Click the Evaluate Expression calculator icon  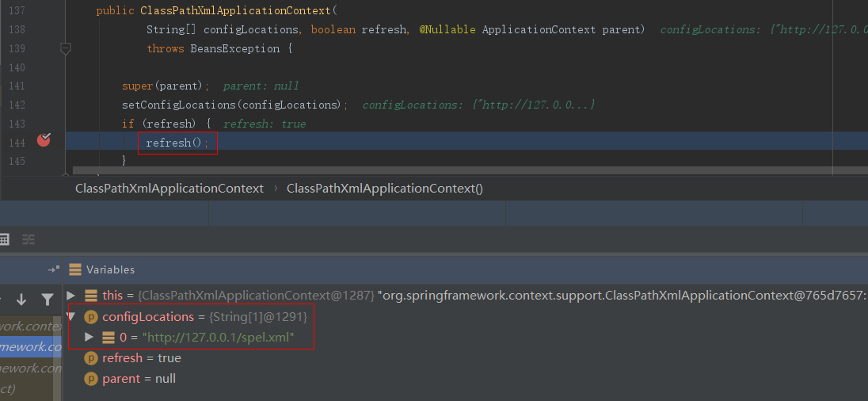4,239
